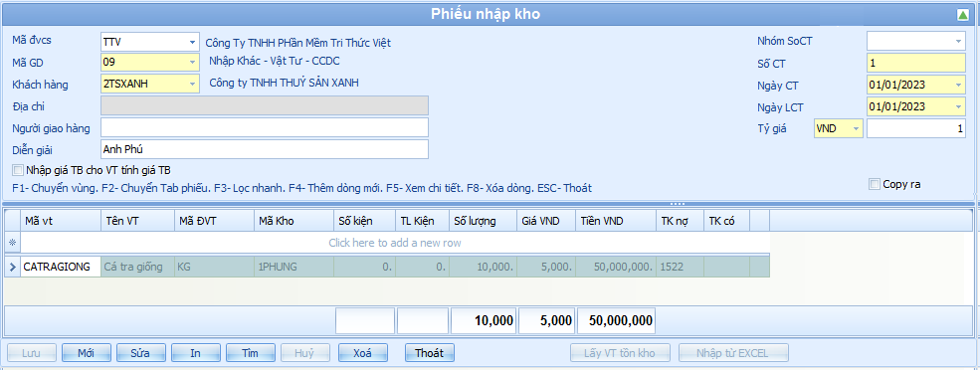The width and height of the screenshot is (980, 370).
Task: Click the Số kiện column header
Action: [x=364, y=221]
